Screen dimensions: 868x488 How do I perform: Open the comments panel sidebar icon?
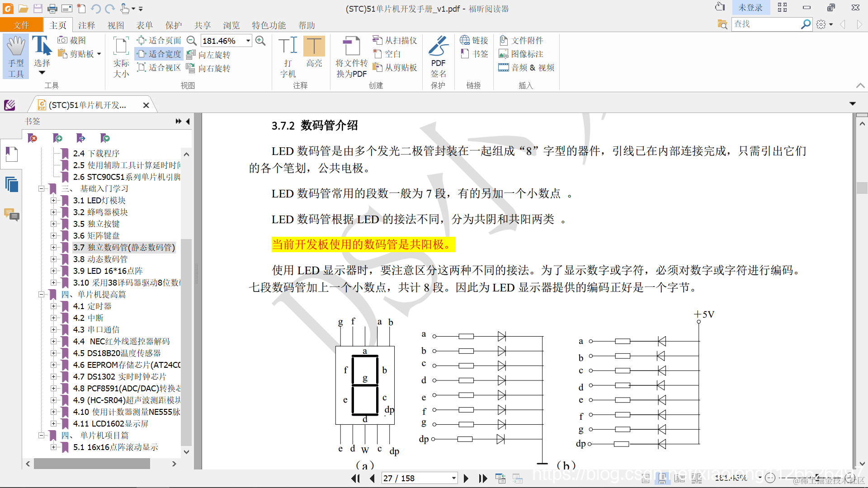12,215
